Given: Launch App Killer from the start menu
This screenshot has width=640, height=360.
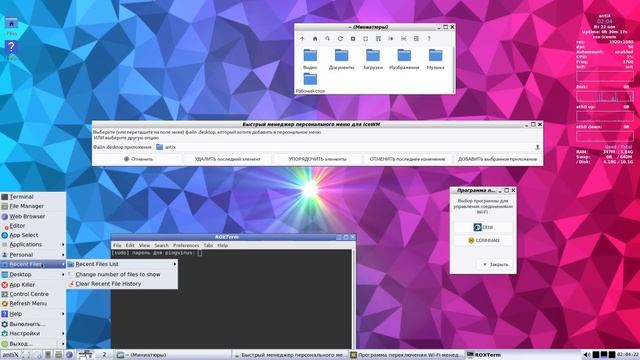Looking at the screenshot, I should (x=33, y=284).
